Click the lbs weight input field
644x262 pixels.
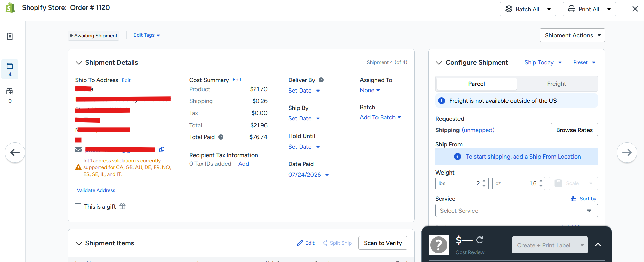click(x=462, y=183)
